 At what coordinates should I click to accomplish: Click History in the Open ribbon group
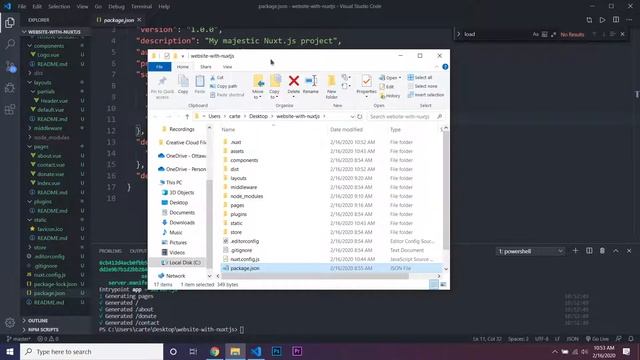point(390,96)
